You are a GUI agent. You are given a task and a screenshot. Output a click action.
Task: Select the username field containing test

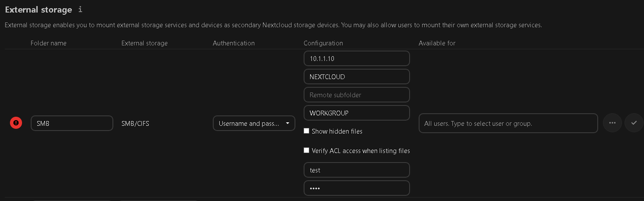356,170
